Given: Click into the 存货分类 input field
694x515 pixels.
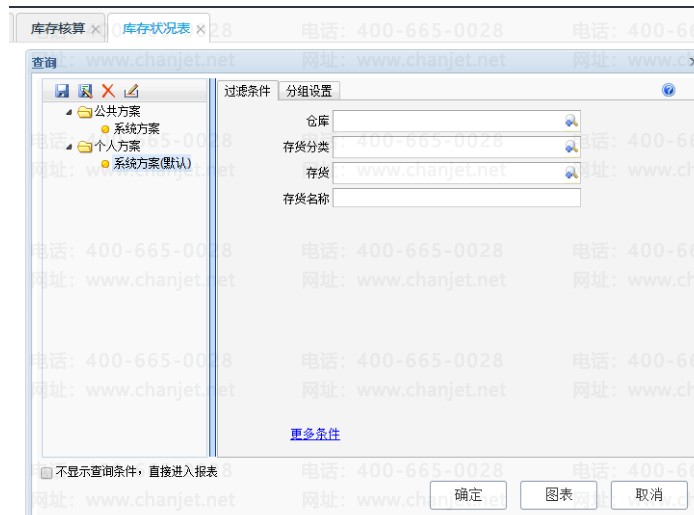Looking at the screenshot, I should (456, 146).
